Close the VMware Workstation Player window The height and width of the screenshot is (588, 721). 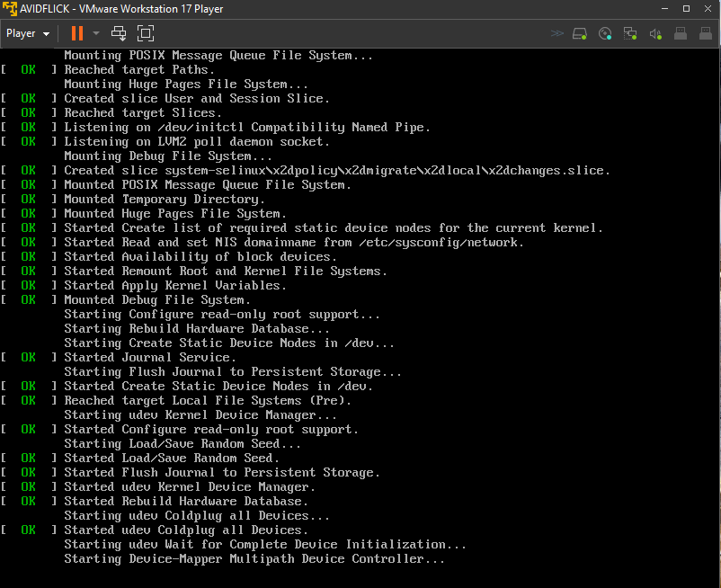(x=699, y=9)
